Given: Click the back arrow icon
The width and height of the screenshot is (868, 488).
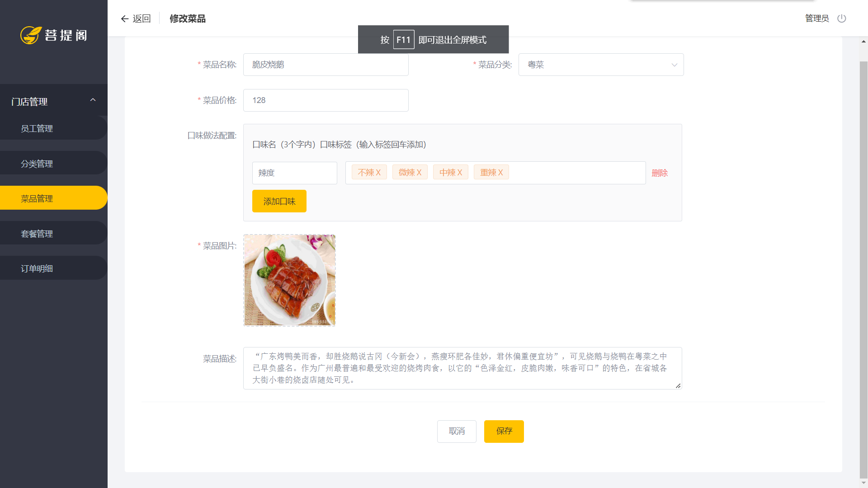Looking at the screenshot, I should tap(125, 19).
